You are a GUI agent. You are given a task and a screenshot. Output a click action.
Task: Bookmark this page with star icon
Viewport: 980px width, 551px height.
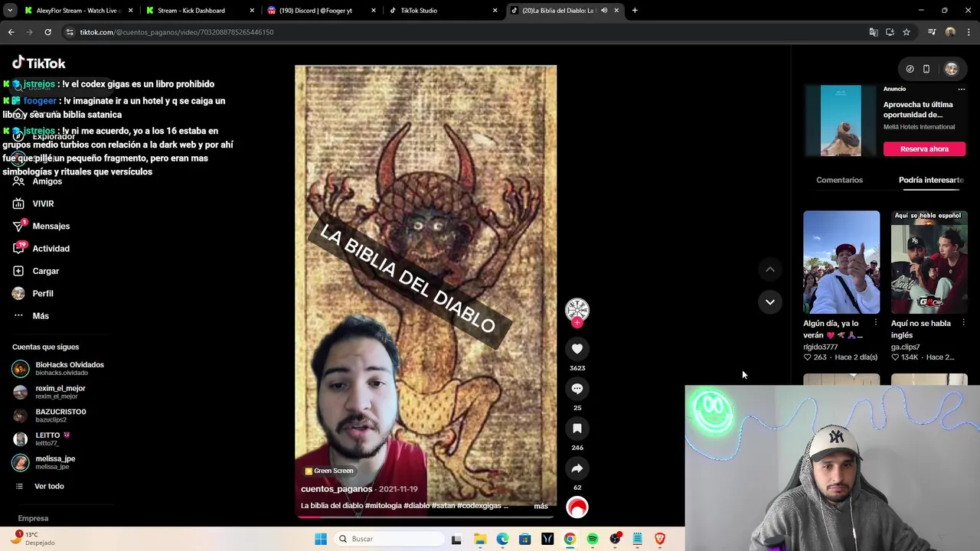point(906,32)
